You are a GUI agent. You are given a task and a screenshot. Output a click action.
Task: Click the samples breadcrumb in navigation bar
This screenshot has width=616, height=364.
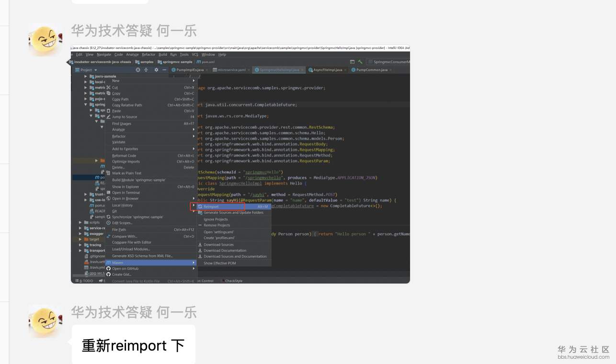145,62
